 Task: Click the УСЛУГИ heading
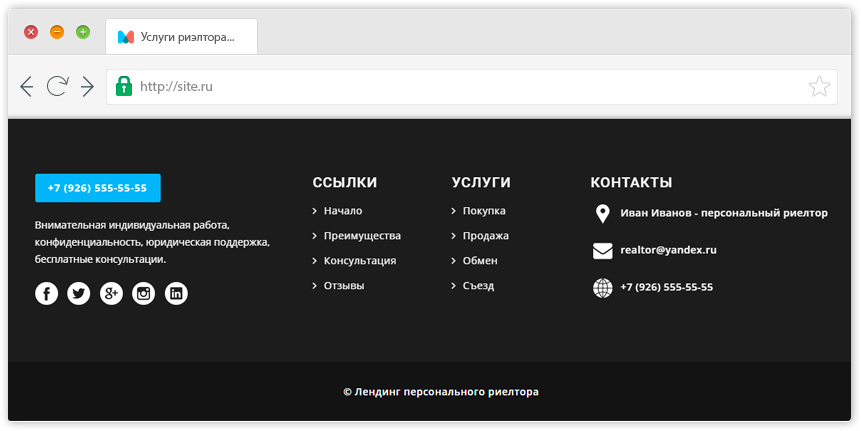pos(481,182)
